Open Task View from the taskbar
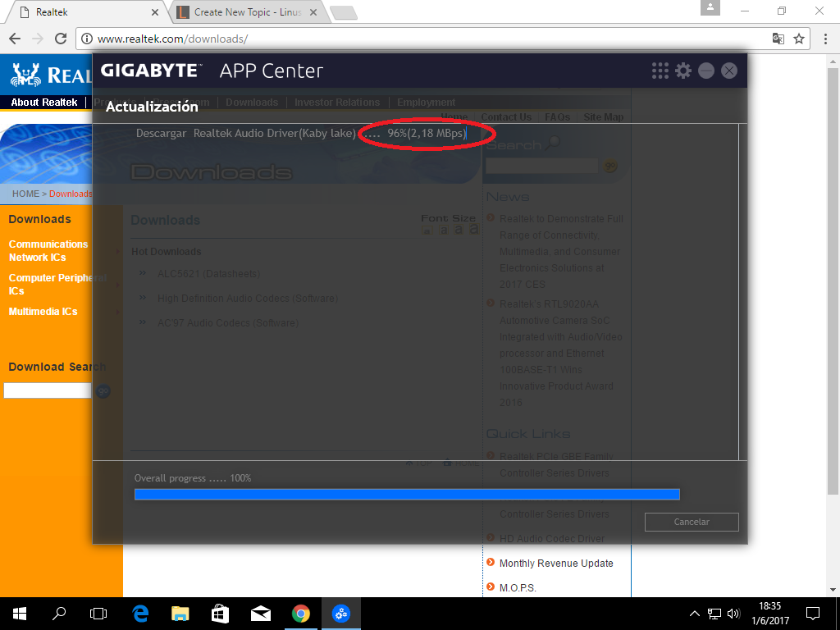840x630 pixels. (98, 614)
